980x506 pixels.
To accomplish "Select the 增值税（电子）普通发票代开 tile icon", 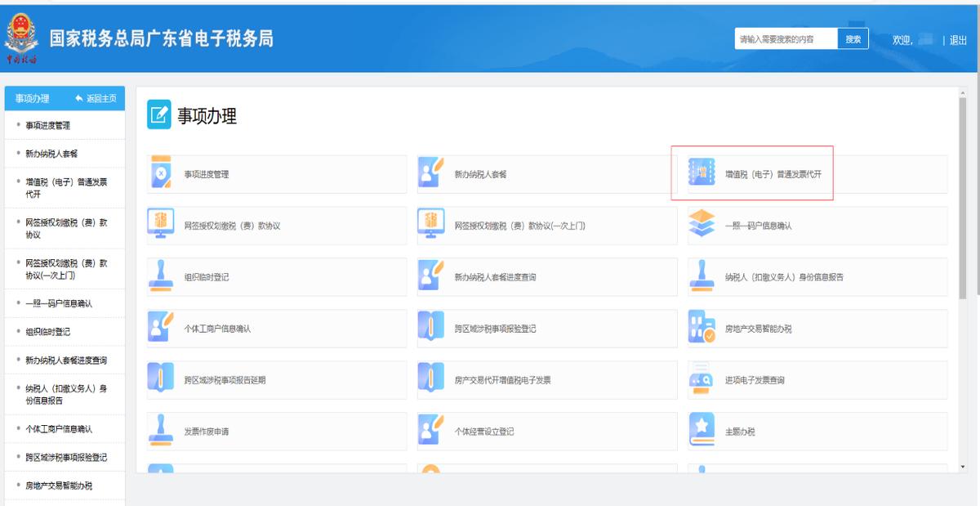I will [x=701, y=174].
